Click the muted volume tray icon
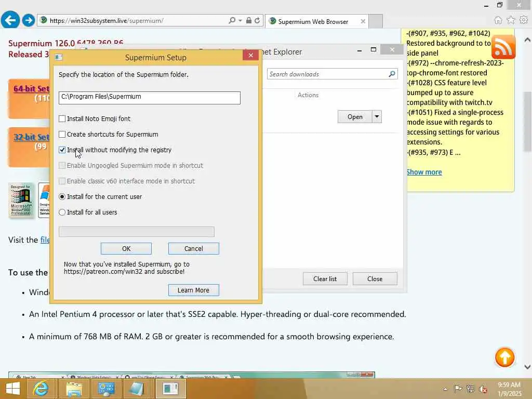 click(x=483, y=389)
